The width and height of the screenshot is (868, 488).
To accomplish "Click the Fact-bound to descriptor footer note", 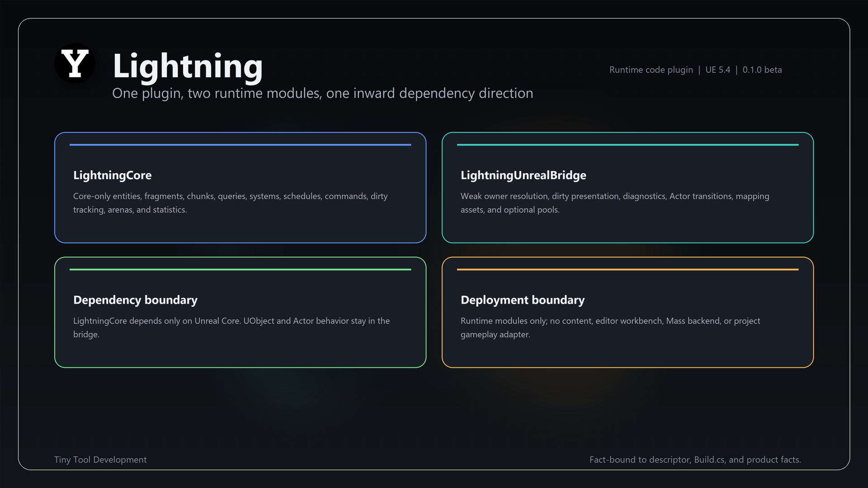I will tap(695, 460).
